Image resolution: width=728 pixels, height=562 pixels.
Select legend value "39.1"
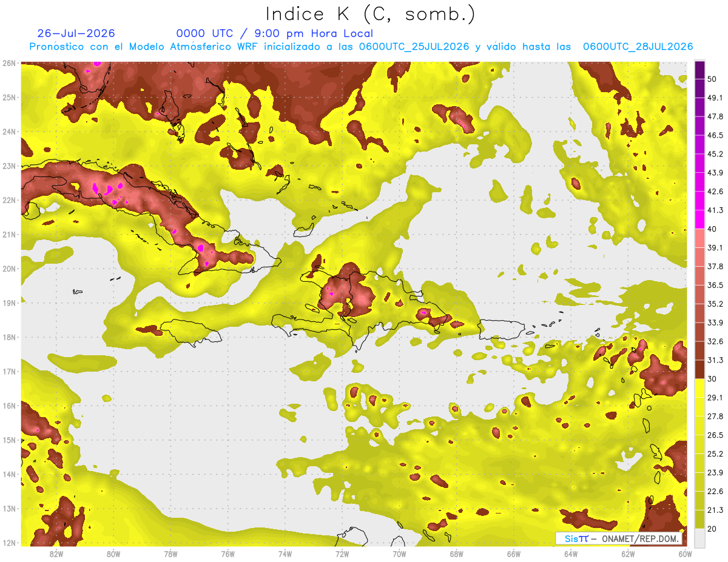[715, 247]
